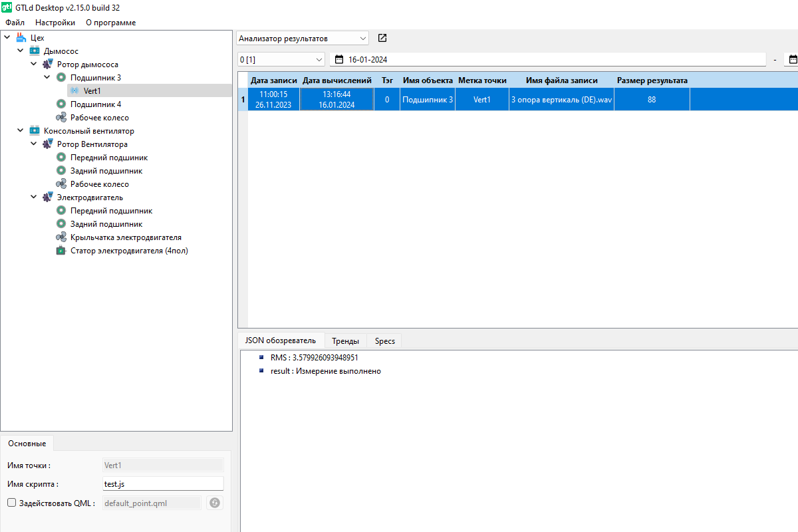Click the Дымосос machine icon

pyautogui.click(x=35, y=51)
